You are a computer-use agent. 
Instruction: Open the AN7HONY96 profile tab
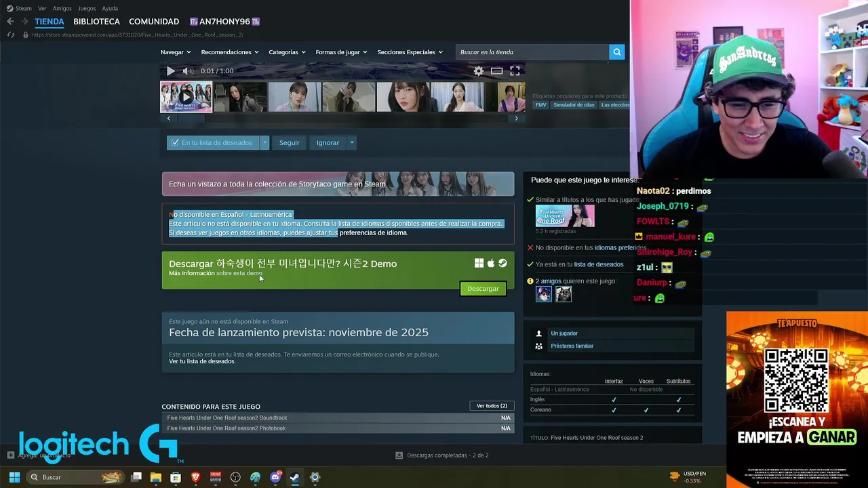[x=224, y=22]
